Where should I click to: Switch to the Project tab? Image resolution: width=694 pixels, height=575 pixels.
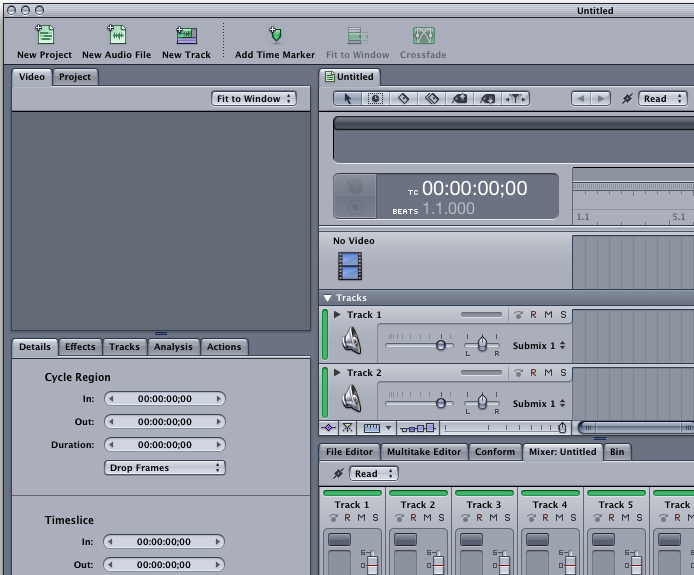[x=74, y=77]
